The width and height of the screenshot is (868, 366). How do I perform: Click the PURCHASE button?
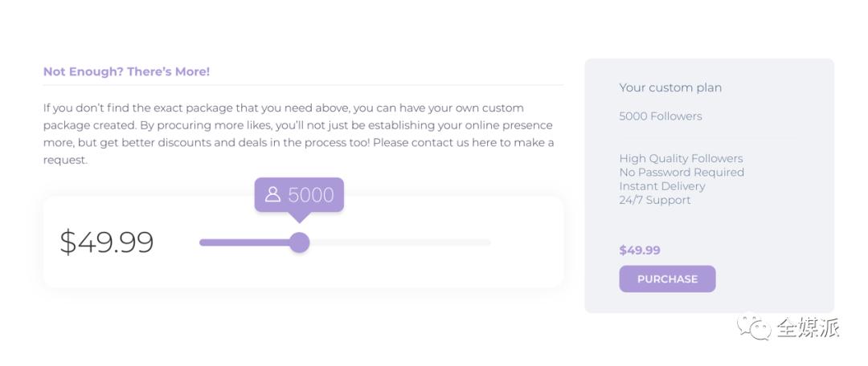click(x=667, y=279)
